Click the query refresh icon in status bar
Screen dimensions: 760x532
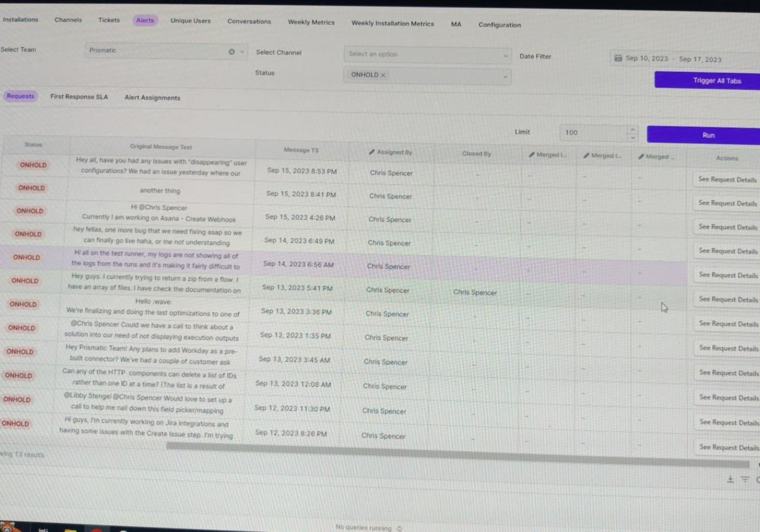[x=399, y=528]
